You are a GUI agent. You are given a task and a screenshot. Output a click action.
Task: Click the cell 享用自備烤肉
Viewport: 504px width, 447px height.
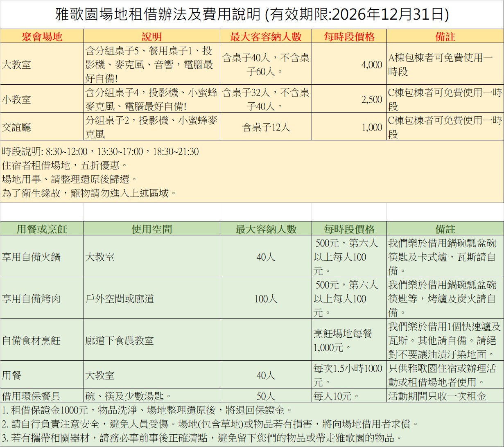pyautogui.click(x=42, y=298)
